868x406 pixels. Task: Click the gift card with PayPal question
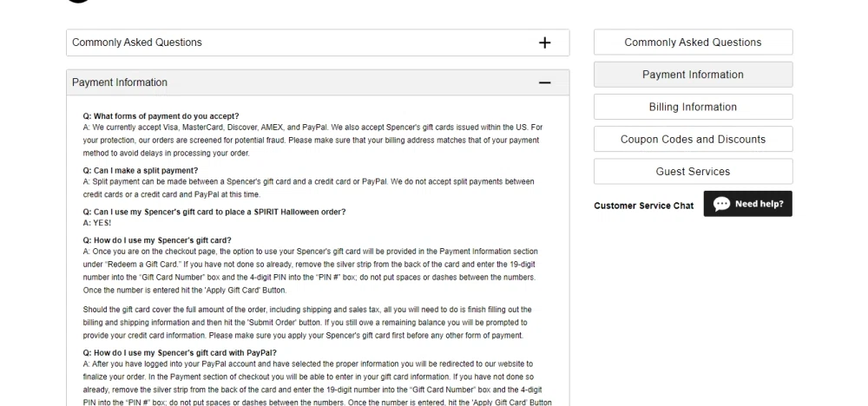tap(180, 353)
